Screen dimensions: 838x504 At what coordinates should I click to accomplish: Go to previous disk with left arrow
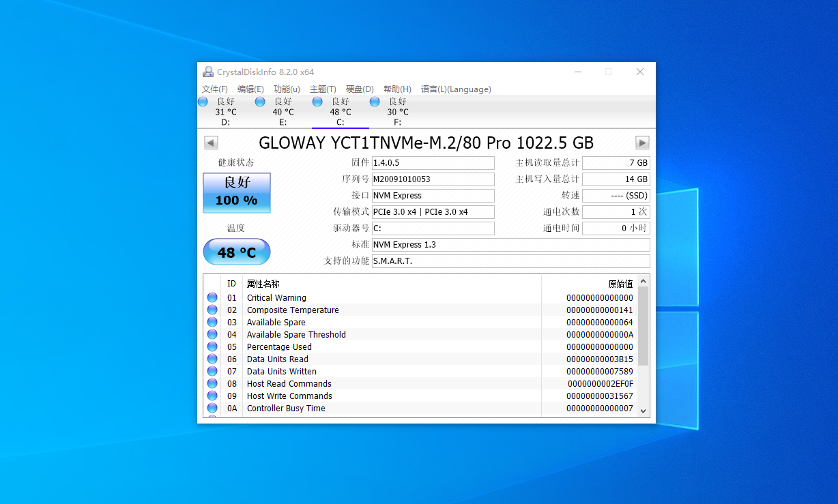[211, 143]
